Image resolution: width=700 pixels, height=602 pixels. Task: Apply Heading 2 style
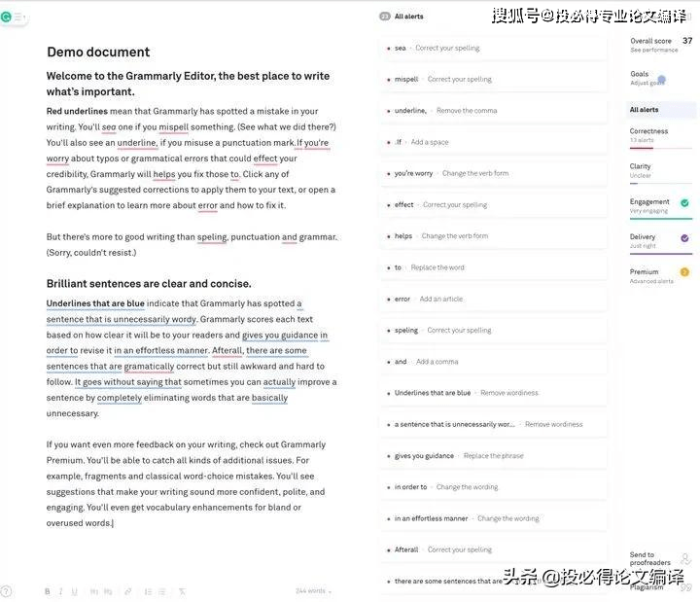[x=108, y=591]
